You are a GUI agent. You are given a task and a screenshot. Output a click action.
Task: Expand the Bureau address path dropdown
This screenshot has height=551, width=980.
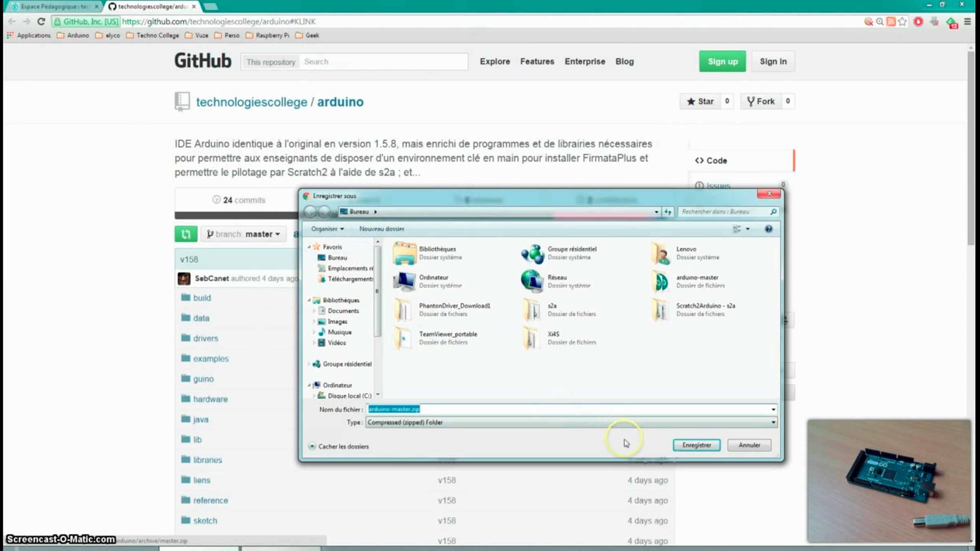click(x=656, y=212)
